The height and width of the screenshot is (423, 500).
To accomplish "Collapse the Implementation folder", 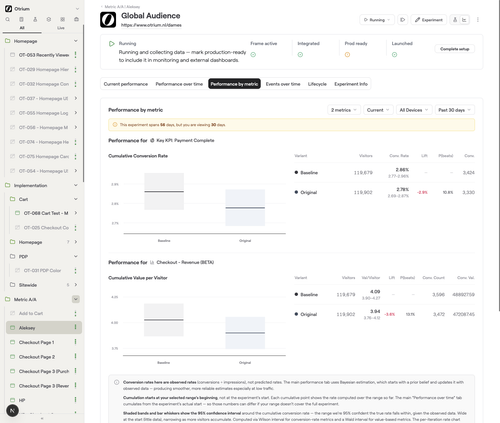I will point(76,185).
